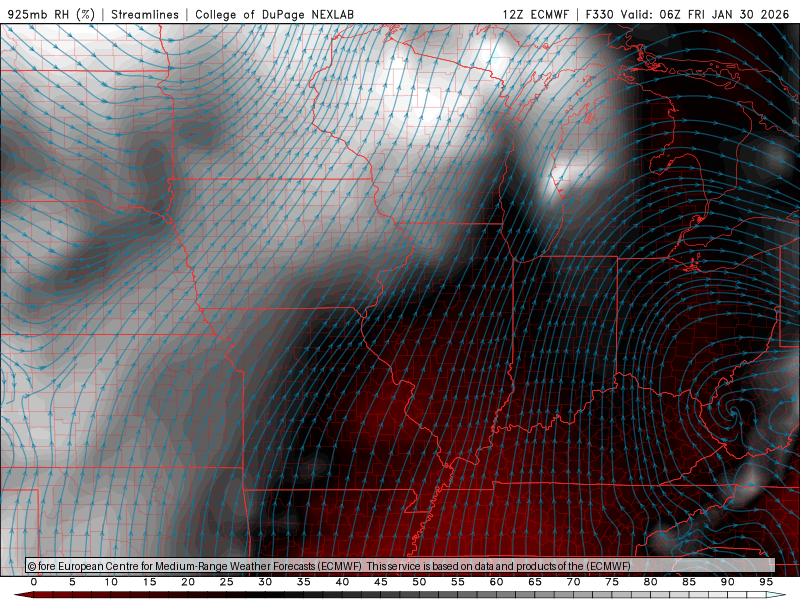This screenshot has width=800, height=600.
Task: Click the "Streamlines" header label
Action: pos(145,14)
